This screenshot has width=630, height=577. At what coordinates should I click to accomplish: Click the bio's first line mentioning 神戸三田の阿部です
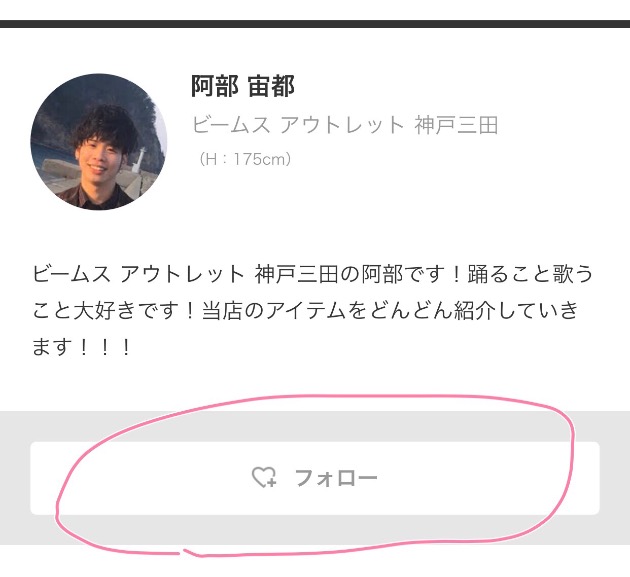click(313, 274)
